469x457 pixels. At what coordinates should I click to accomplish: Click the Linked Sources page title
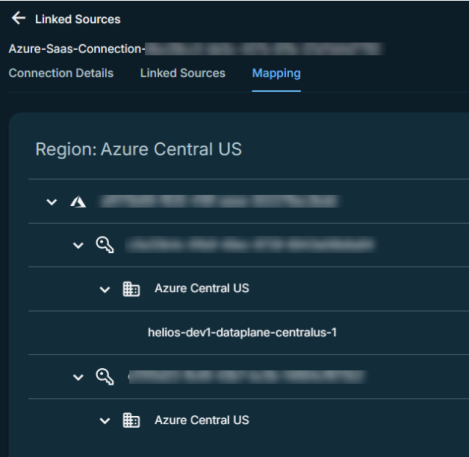(x=78, y=19)
